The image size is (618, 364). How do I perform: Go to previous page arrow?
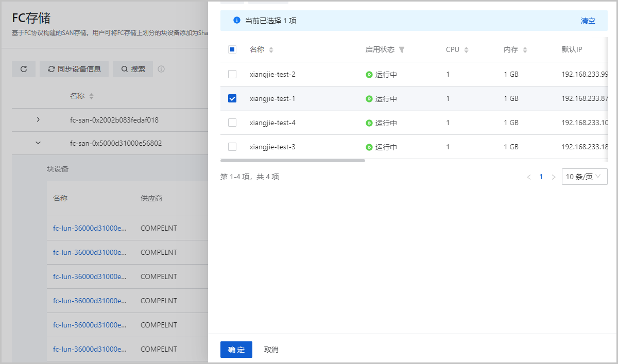529,177
